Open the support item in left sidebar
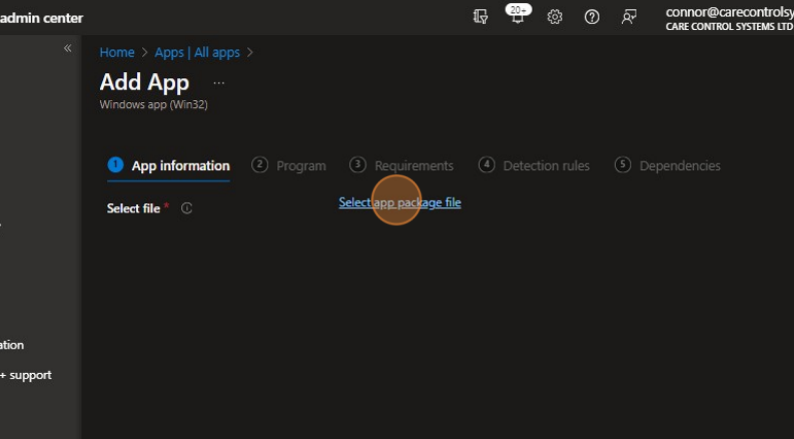The width and height of the screenshot is (794, 439). [x=27, y=375]
